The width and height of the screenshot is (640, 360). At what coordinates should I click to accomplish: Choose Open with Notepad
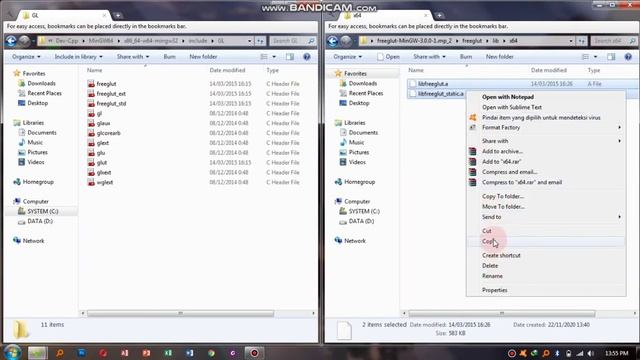pyautogui.click(x=546, y=97)
